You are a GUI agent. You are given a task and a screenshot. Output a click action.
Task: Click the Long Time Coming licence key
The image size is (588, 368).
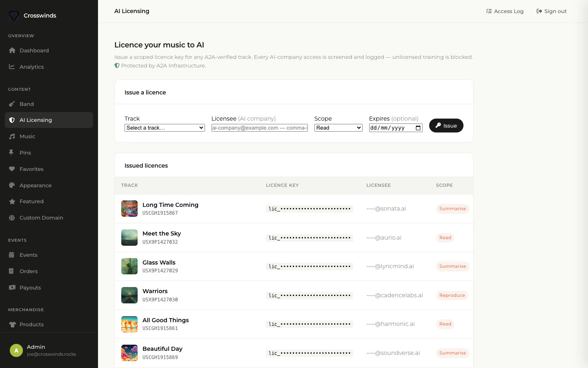coord(310,209)
